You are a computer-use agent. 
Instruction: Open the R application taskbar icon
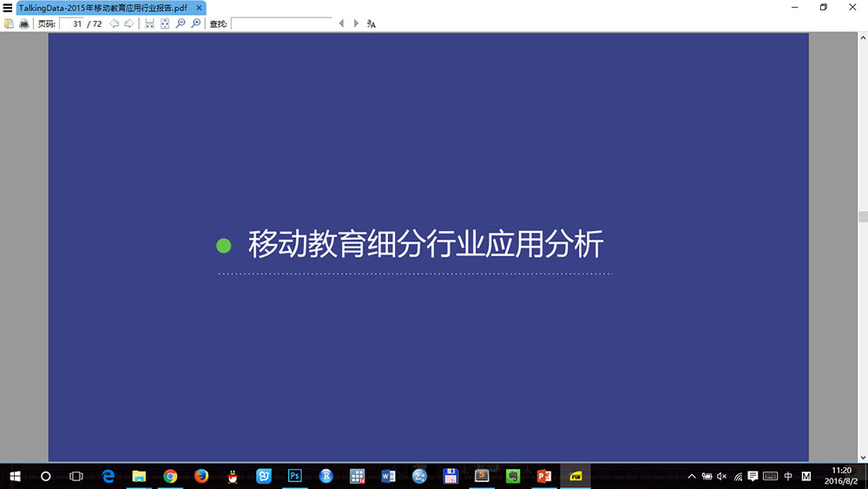tap(326, 476)
